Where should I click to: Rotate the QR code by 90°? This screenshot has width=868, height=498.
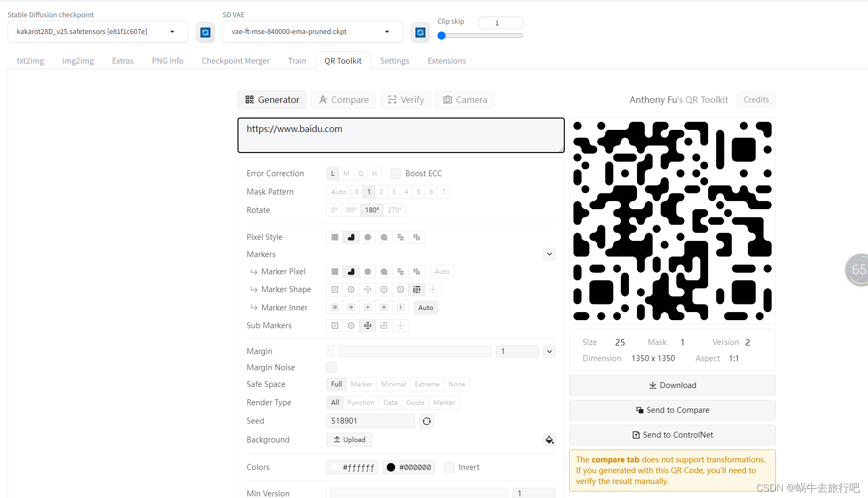pyautogui.click(x=351, y=210)
